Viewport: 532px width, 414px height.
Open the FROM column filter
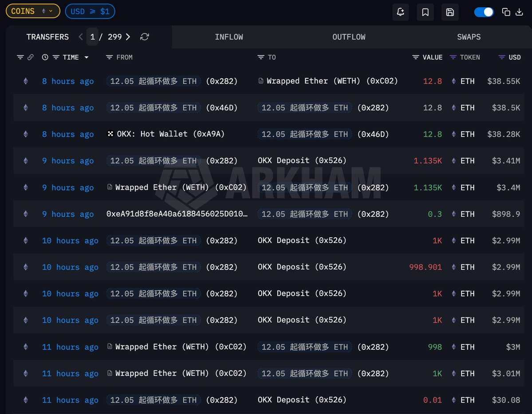click(109, 57)
